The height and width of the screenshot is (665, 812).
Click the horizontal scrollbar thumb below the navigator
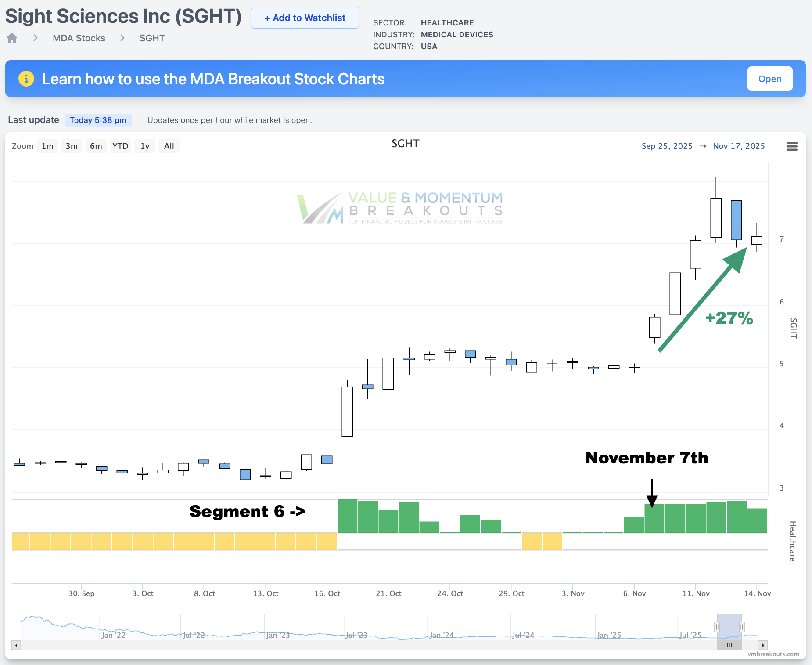(729, 645)
